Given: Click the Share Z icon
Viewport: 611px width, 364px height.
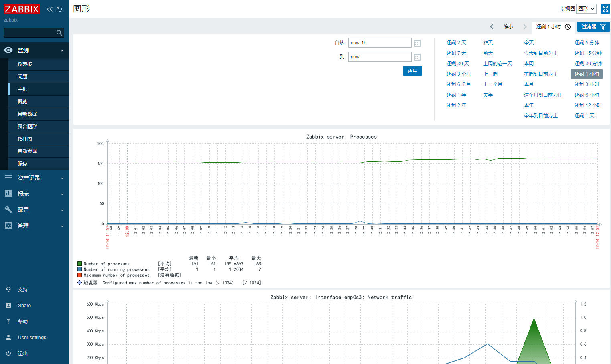Looking at the screenshot, I should 8,305.
